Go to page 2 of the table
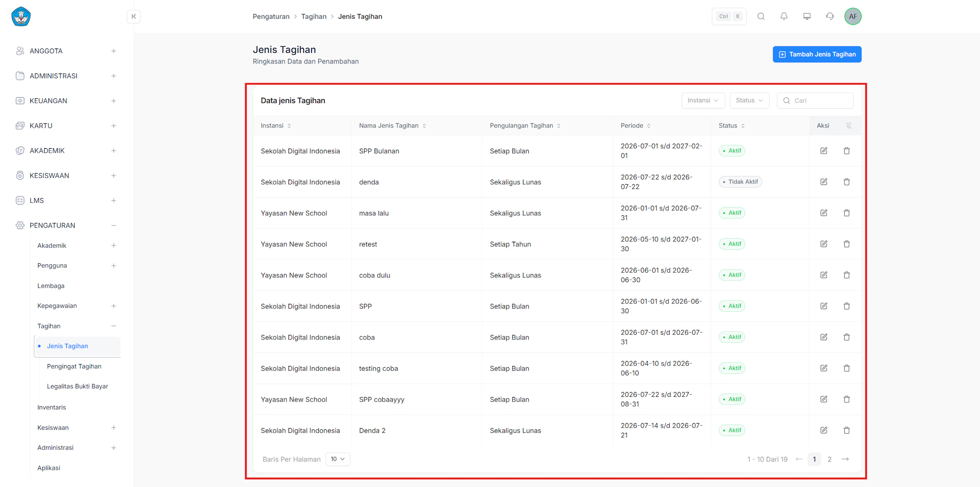Screen dimensions: 980x487 (829, 459)
